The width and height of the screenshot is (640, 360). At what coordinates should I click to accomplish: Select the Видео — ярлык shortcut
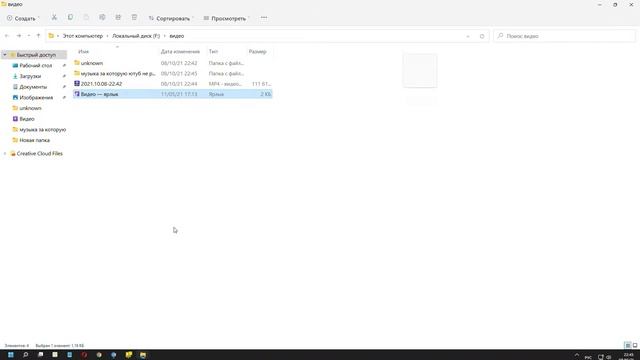[x=173, y=94]
